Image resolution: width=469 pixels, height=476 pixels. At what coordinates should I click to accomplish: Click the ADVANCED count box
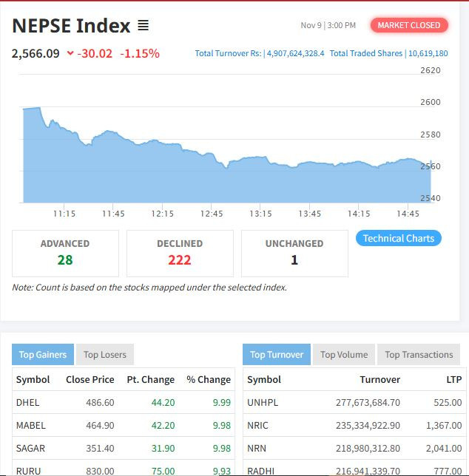pyautogui.click(x=65, y=253)
